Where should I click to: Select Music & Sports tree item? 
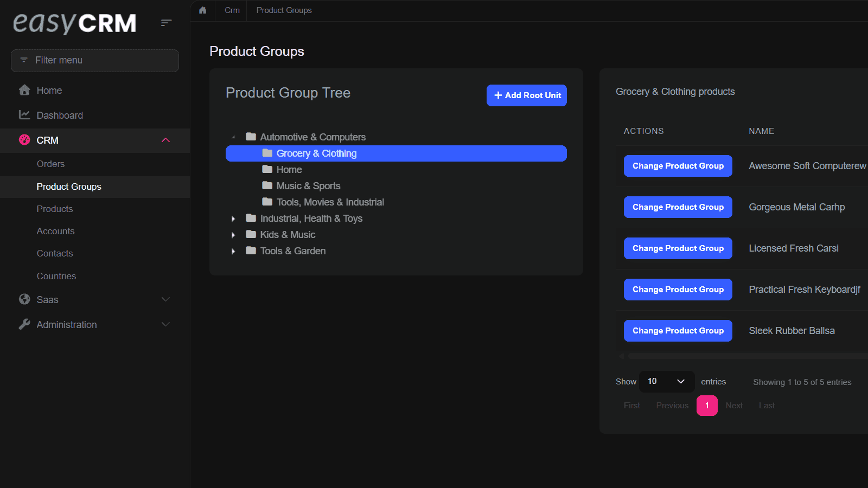(x=308, y=186)
